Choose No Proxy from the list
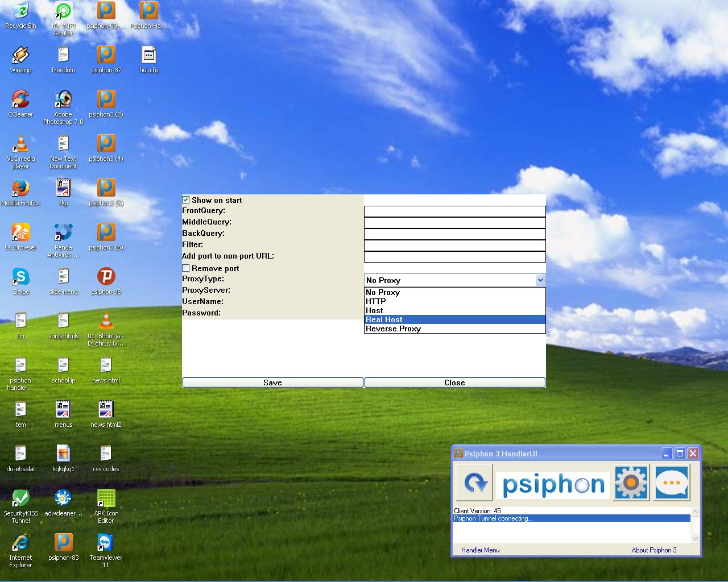 (454, 292)
